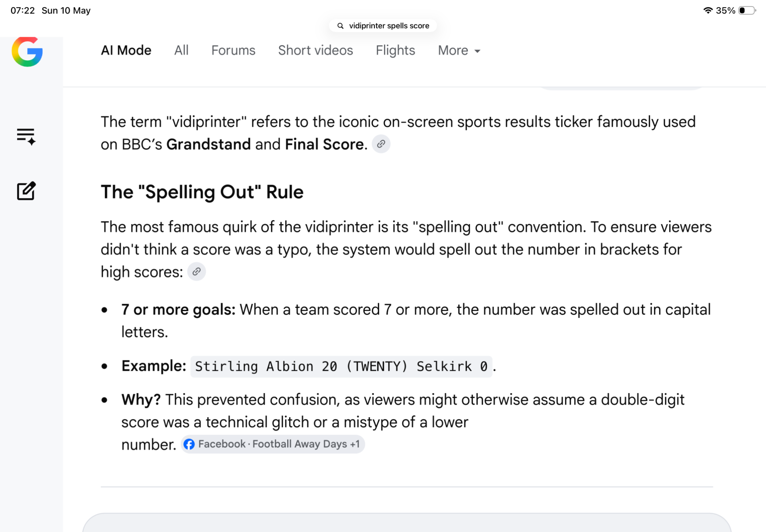Click the More dropdown arrow
The width and height of the screenshot is (766, 532).
pos(477,51)
